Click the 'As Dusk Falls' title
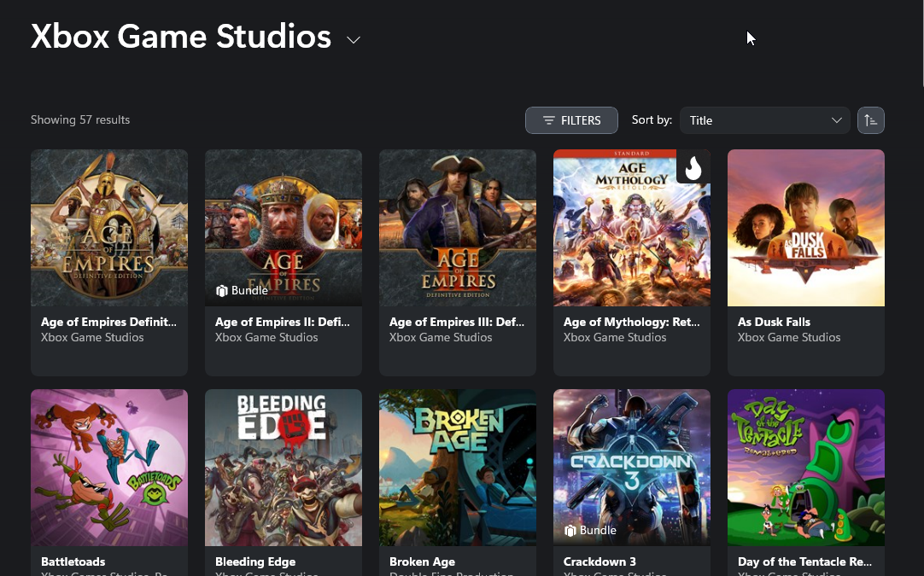This screenshot has width=924, height=576. 774,323
